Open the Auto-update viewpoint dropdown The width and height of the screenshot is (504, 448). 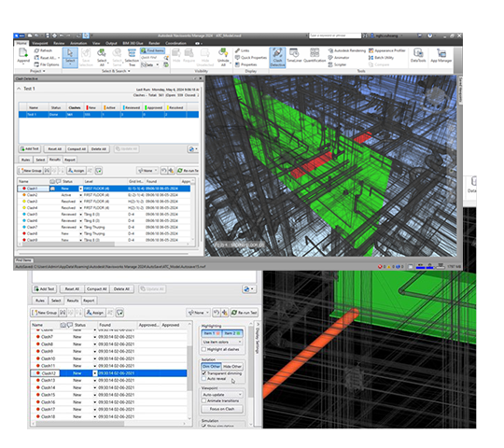pyautogui.click(x=222, y=395)
